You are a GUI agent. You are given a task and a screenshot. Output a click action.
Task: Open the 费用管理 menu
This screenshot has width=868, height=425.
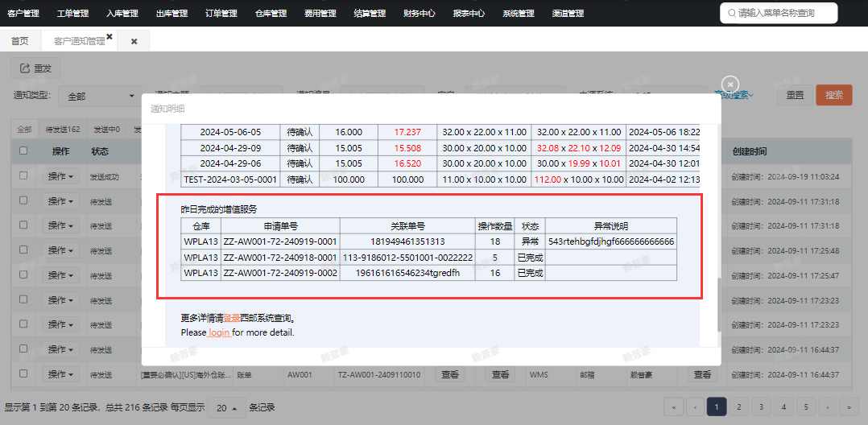coord(320,13)
